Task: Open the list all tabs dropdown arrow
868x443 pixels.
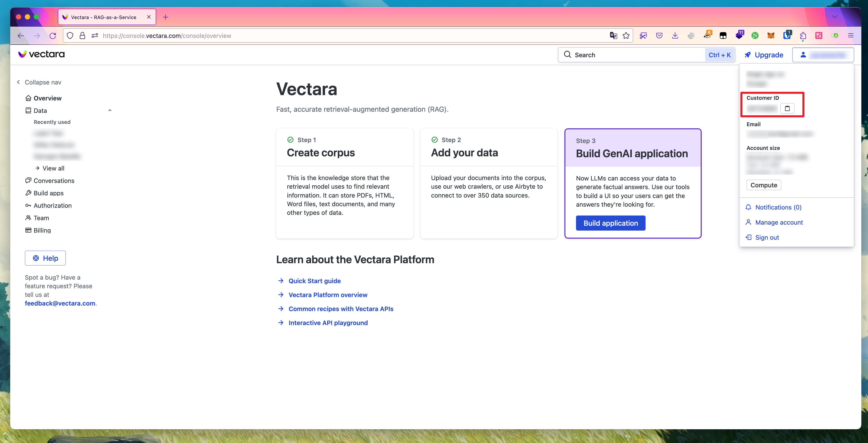Action: (x=835, y=17)
